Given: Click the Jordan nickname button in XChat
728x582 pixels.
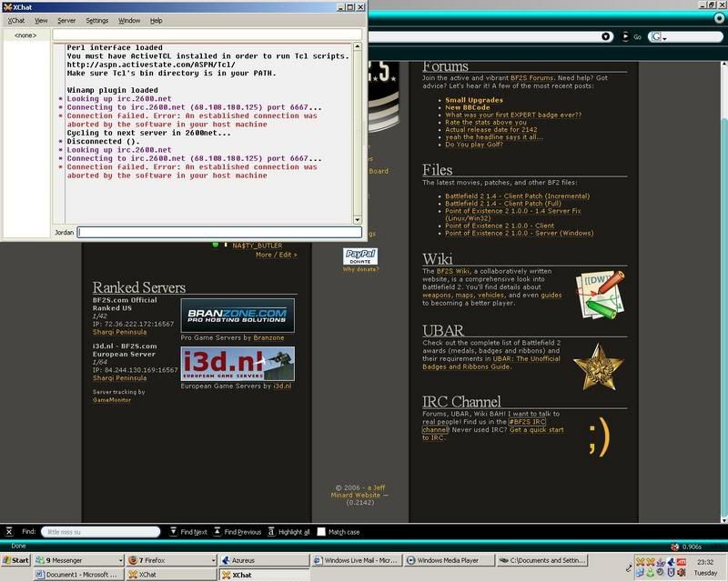Looking at the screenshot, I should click(64, 232).
